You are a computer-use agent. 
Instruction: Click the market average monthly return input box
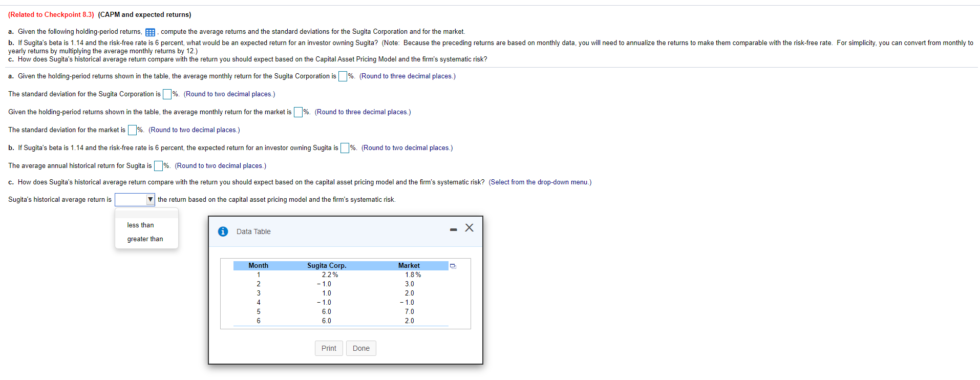(299, 112)
